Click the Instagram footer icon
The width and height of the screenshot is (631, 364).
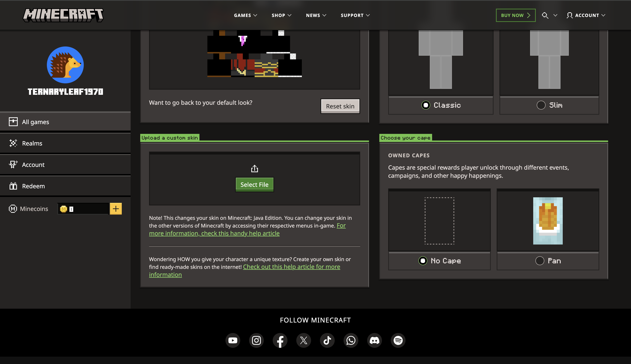256,340
